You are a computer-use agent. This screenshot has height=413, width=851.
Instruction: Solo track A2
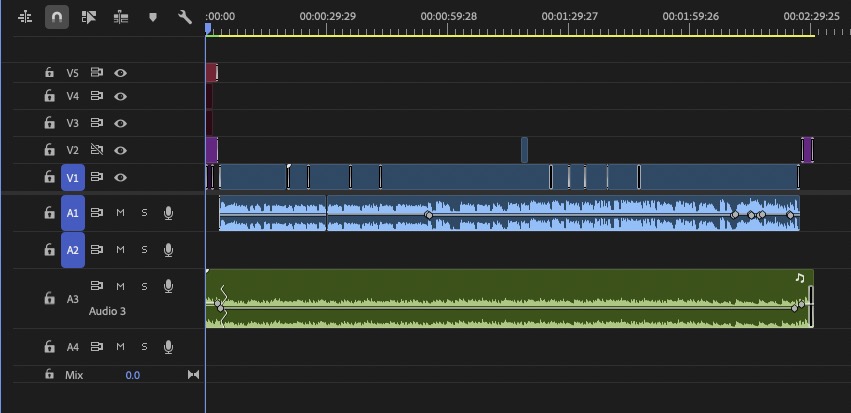pos(144,250)
